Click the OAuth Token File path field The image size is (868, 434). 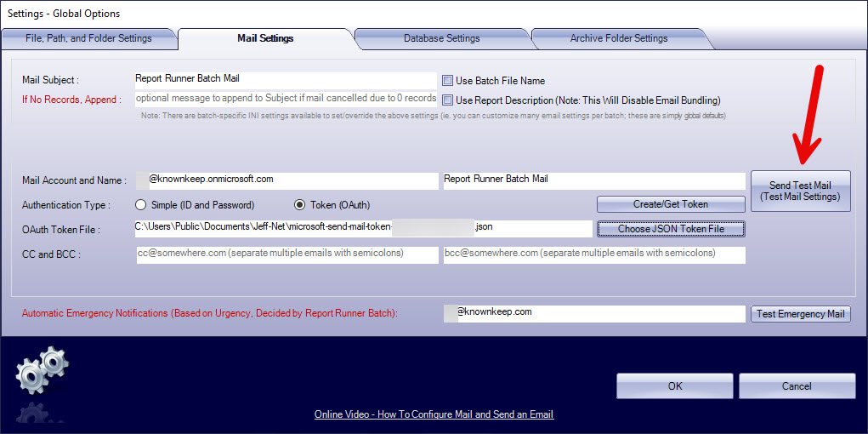click(x=362, y=228)
